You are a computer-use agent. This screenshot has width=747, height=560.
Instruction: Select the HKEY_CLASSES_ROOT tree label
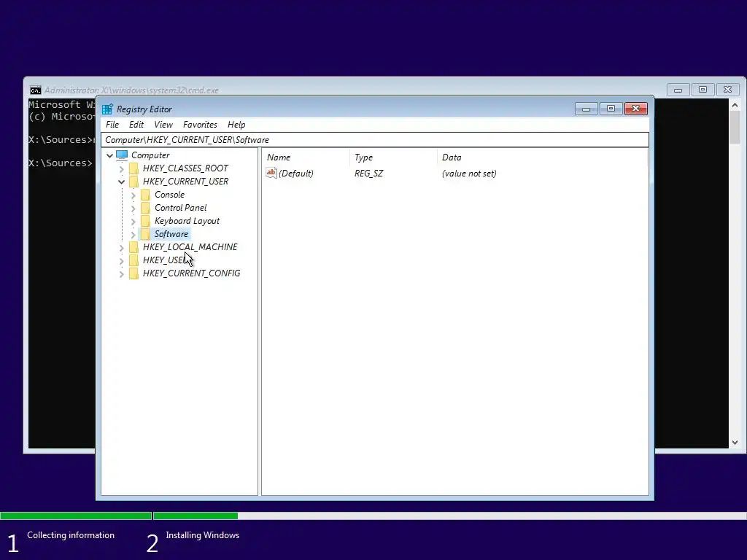(185, 168)
